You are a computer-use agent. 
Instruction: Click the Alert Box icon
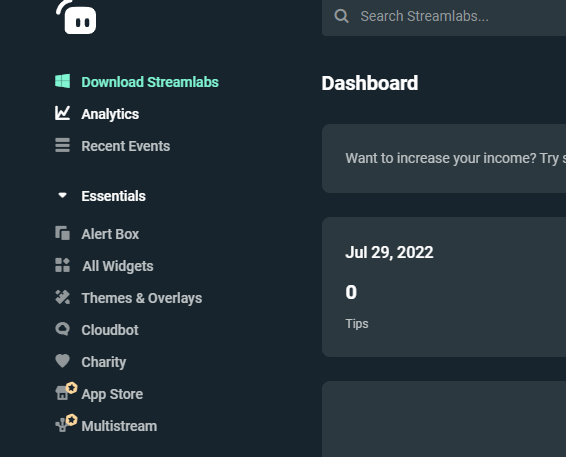coord(62,233)
